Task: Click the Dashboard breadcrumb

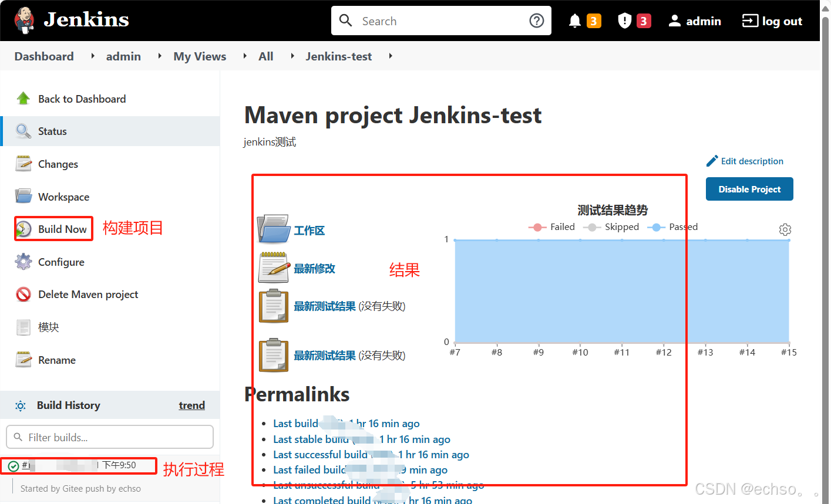Action: (44, 56)
